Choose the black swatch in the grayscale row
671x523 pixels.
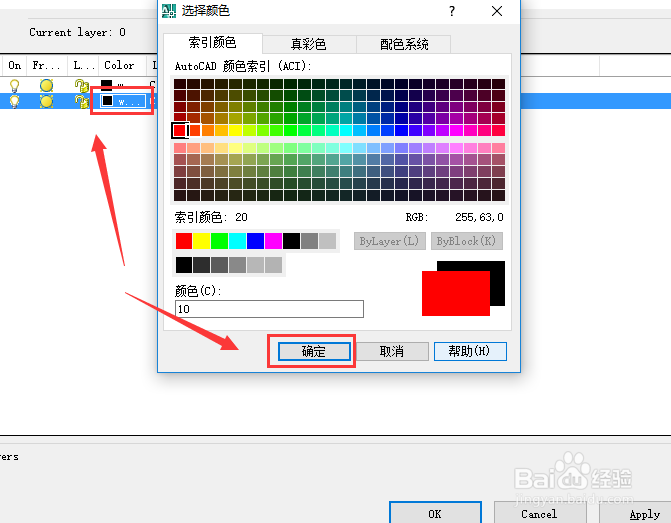tap(184, 265)
